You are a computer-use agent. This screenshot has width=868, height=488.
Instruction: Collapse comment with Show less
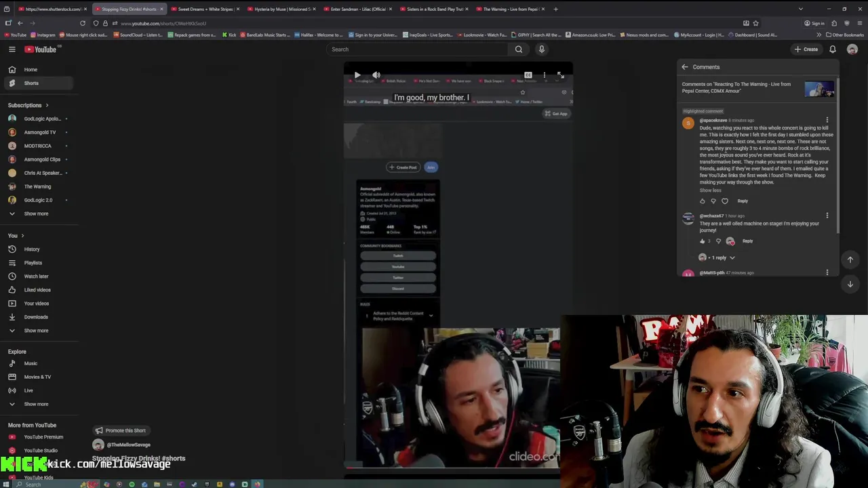pos(710,190)
